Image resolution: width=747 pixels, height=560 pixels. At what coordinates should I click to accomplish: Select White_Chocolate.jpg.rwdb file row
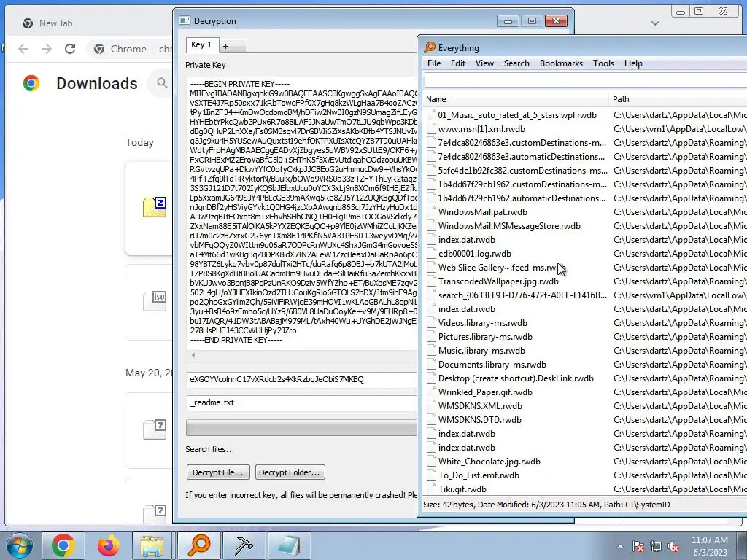[x=489, y=462]
